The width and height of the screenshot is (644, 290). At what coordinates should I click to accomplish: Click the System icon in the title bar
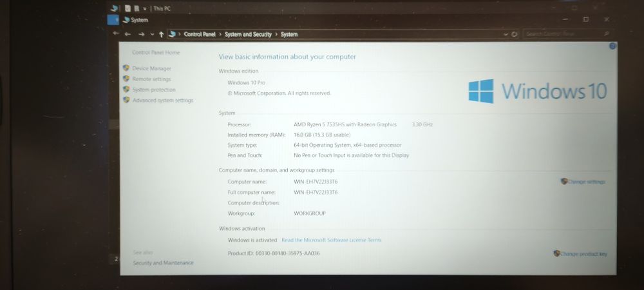126,20
